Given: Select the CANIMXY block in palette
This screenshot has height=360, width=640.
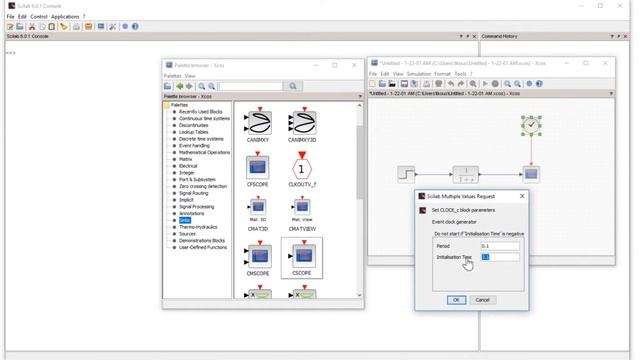Looking at the screenshot, I should (x=258, y=124).
